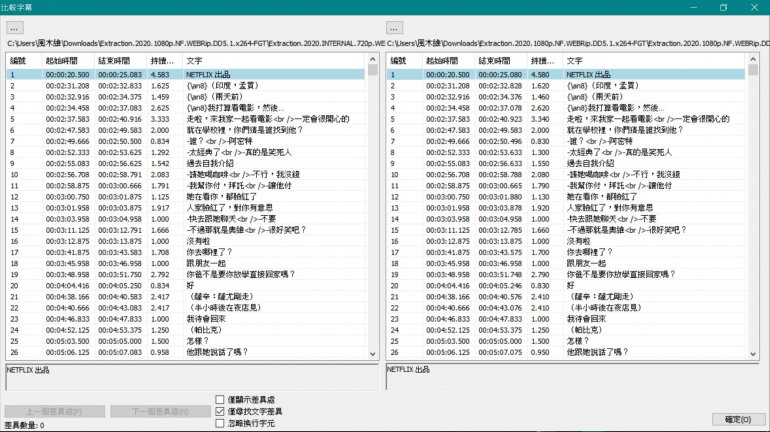Open the right subtitle file browse button
This screenshot has height=432, width=770.
394,28
